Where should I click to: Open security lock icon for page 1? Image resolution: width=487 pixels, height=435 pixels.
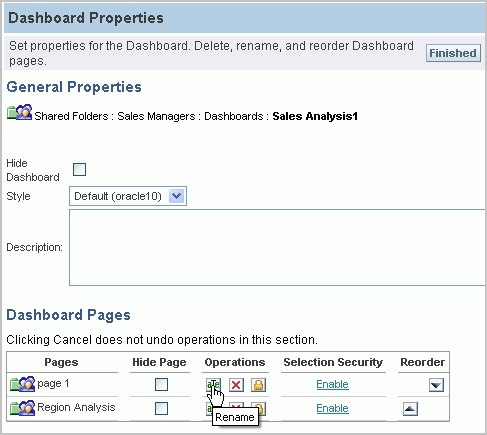point(258,385)
